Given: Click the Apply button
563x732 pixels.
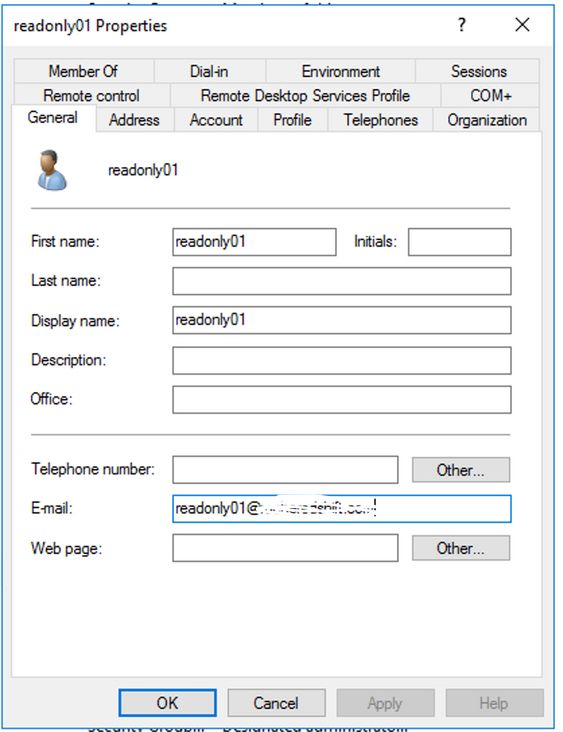Looking at the screenshot, I should 385,703.
